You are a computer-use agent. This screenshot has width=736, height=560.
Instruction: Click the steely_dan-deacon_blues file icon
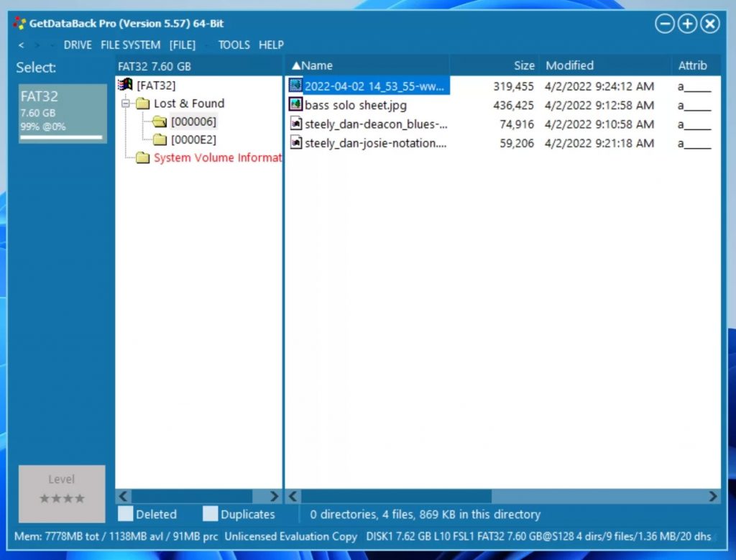pyautogui.click(x=295, y=124)
